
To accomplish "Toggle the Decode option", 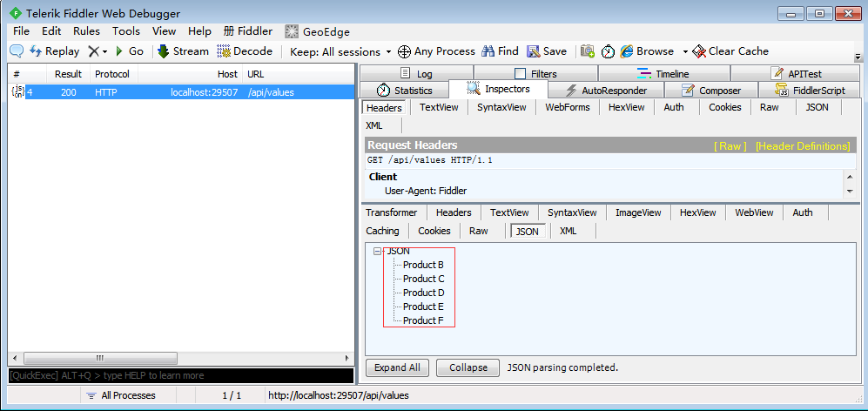I will (x=245, y=51).
